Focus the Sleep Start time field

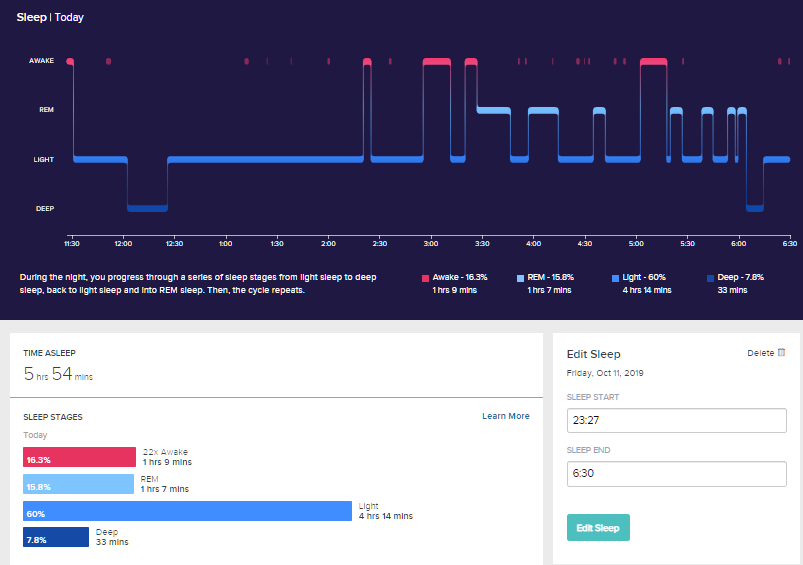coord(676,422)
